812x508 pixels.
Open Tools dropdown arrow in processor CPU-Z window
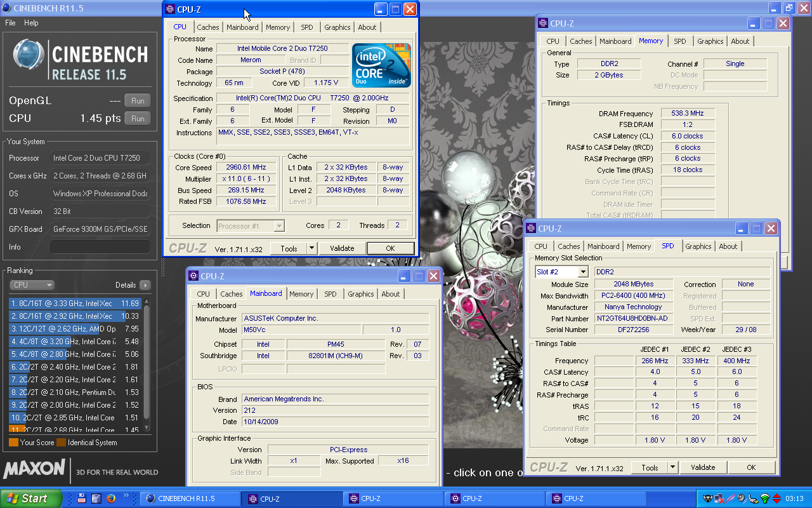312,248
